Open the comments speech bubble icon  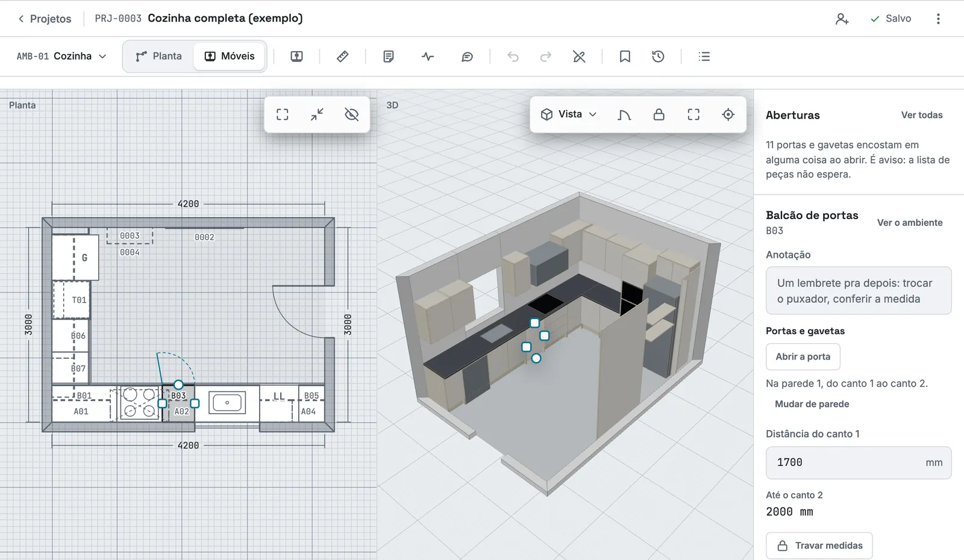point(467,57)
